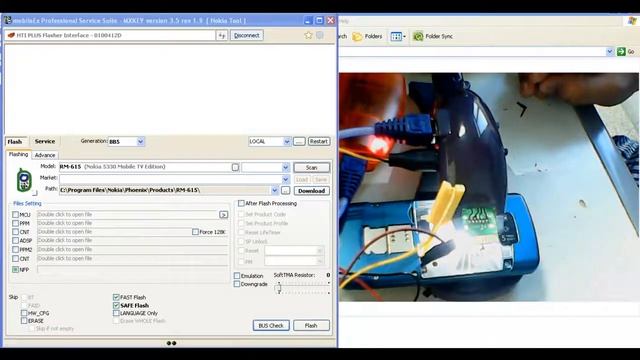Click browse button next to LOCAL dropdown
This screenshot has width=640, height=360.
point(299,141)
